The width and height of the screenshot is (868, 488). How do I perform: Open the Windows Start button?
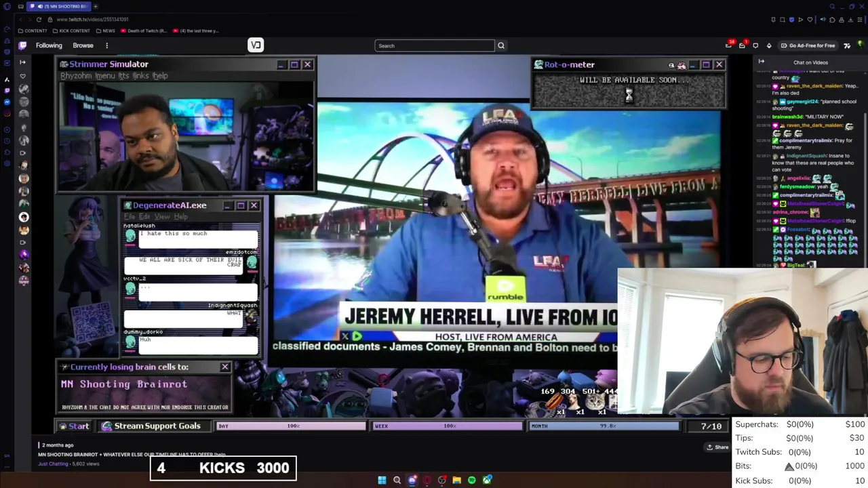(382, 480)
